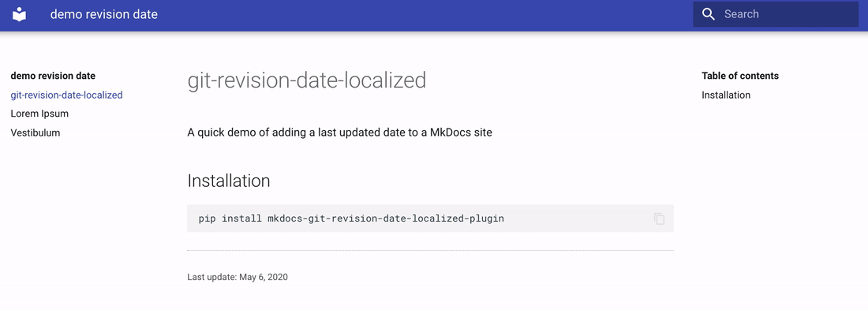Click empty gray area inside the code block

point(576,218)
